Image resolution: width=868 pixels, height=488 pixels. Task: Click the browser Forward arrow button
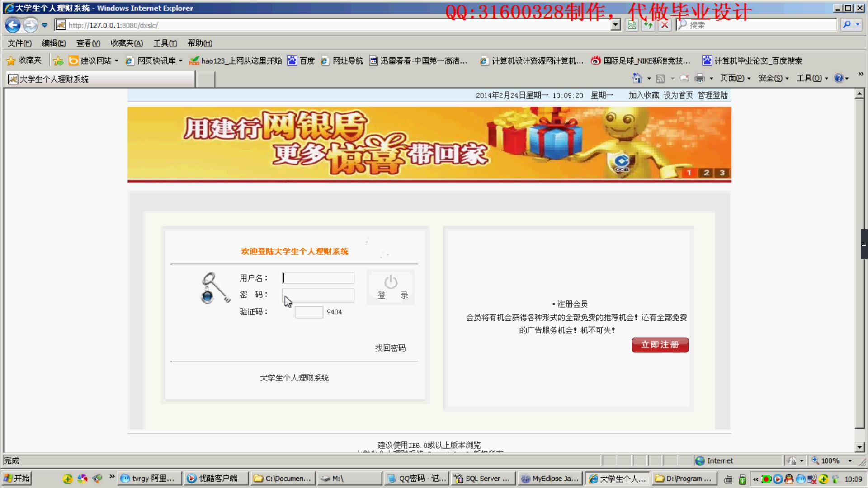point(30,25)
